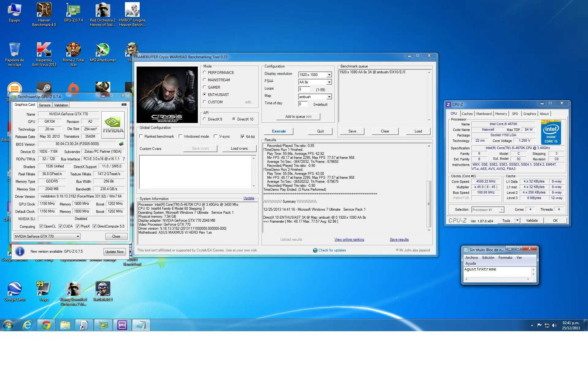The width and height of the screenshot is (588, 368).
Task: Select the MSI Afterburner desktop shortcut
Action: pyautogui.click(x=103, y=52)
